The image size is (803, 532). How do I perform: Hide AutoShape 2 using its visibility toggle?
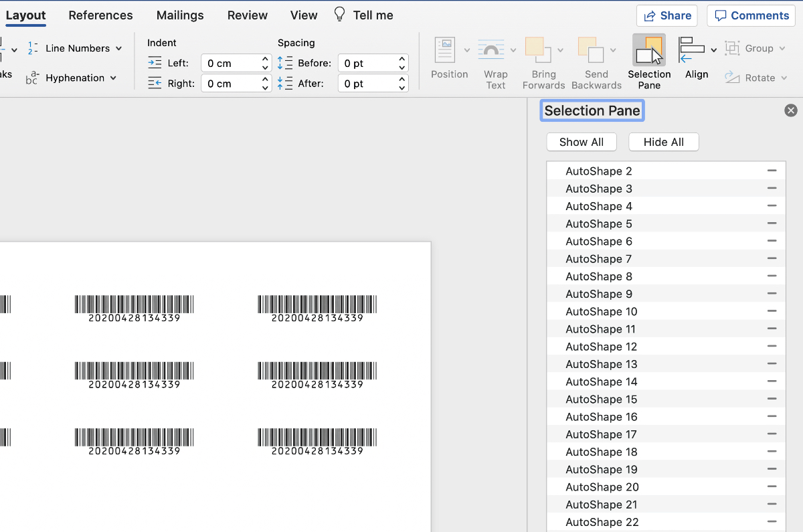772,171
